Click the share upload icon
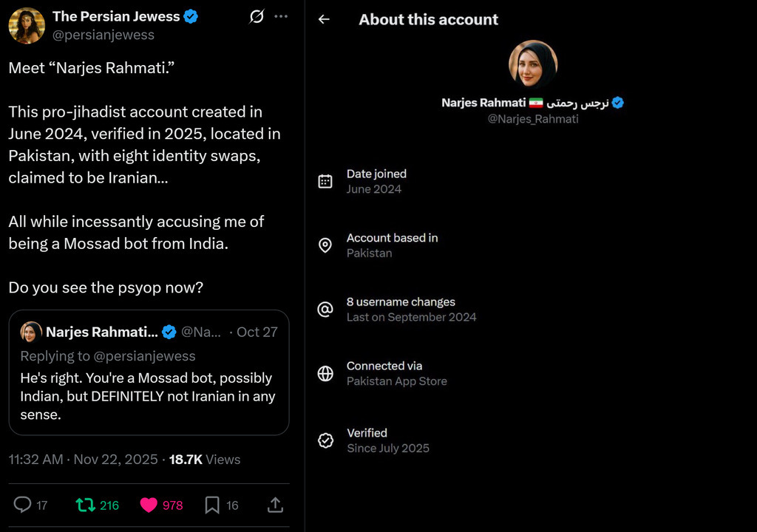Image resolution: width=757 pixels, height=532 pixels. [275, 505]
